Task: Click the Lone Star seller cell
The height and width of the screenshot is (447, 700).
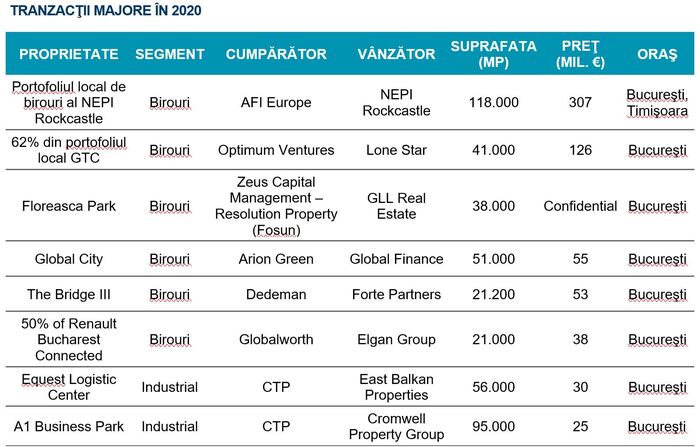Action: [396, 150]
